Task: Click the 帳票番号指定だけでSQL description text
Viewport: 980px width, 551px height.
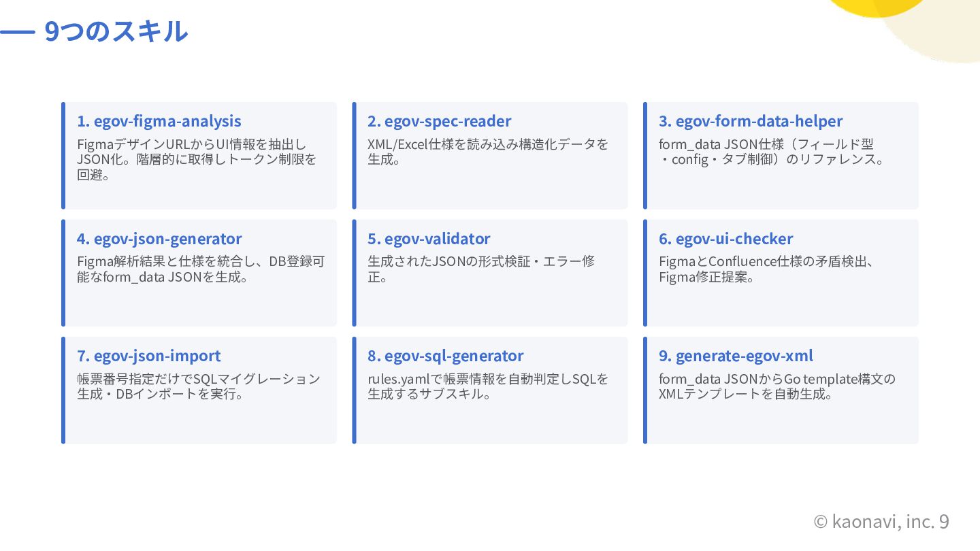Action: 198,386
